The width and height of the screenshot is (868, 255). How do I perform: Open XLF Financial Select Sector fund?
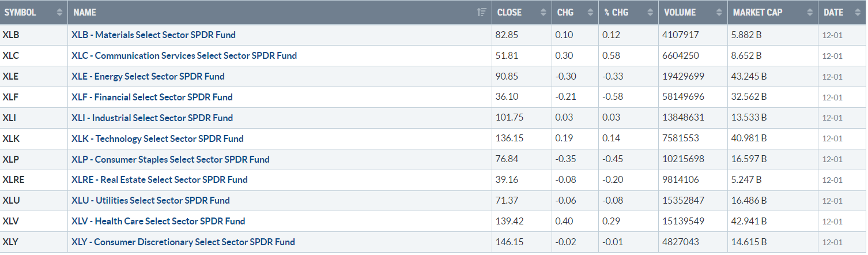152,97
